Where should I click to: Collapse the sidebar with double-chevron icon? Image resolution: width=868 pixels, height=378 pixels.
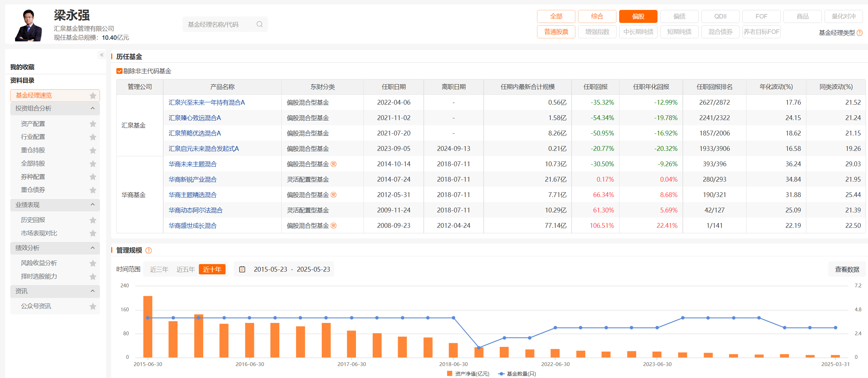click(x=102, y=55)
